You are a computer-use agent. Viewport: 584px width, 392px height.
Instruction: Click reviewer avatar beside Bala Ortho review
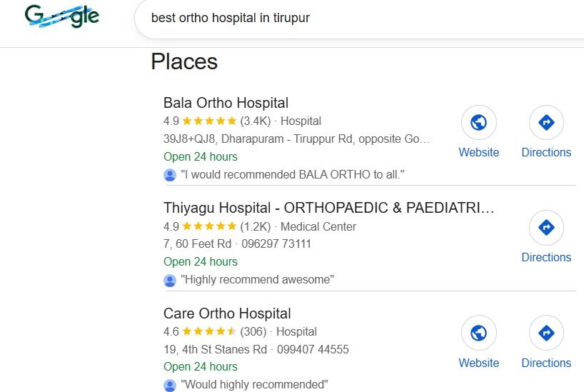click(170, 175)
